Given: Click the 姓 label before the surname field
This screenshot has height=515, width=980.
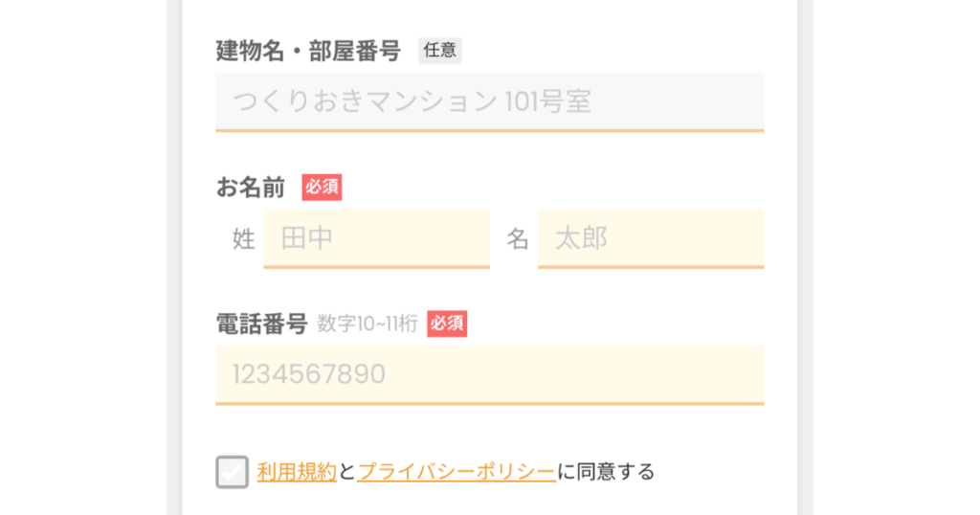Looking at the screenshot, I should coord(243,238).
